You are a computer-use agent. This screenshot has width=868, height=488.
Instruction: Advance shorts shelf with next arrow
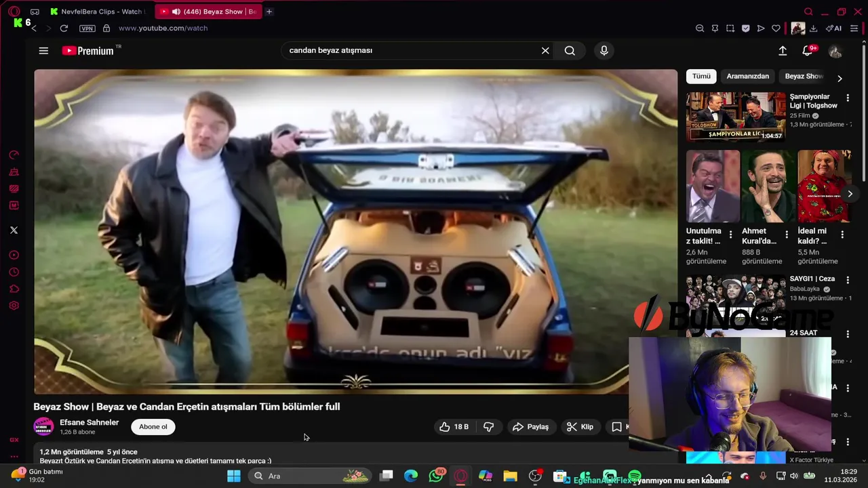[x=850, y=194]
